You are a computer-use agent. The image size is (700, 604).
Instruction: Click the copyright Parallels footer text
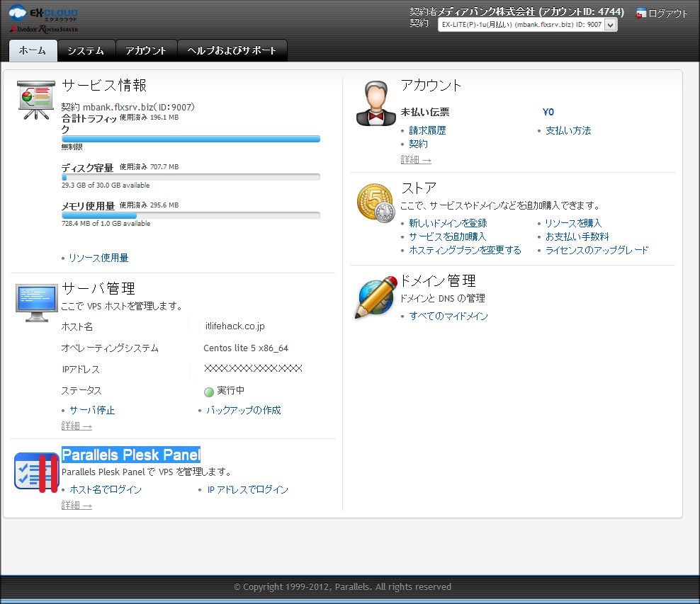coord(342,586)
